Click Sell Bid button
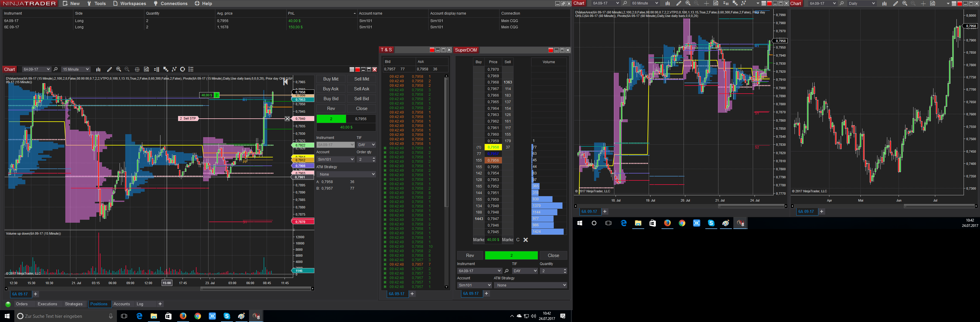Screen dimensions: 980x322 pyautogui.click(x=361, y=99)
